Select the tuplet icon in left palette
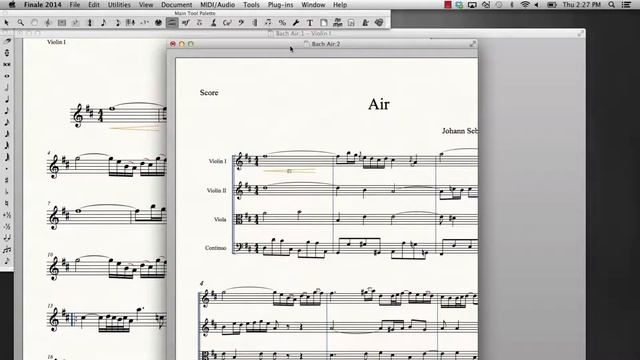The width and height of the screenshot is (640, 360). [x=7, y=249]
